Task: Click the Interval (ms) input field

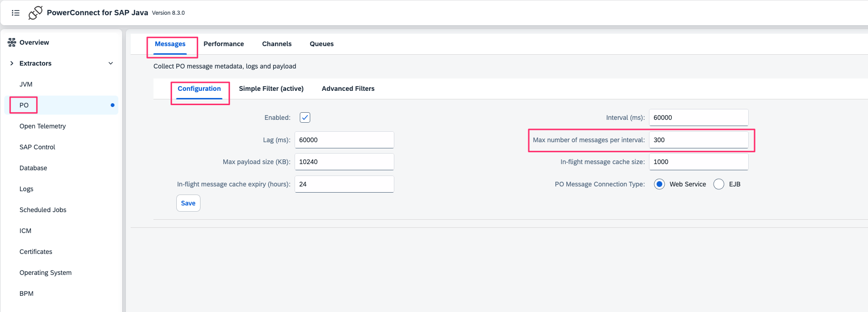Action: coord(698,117)
